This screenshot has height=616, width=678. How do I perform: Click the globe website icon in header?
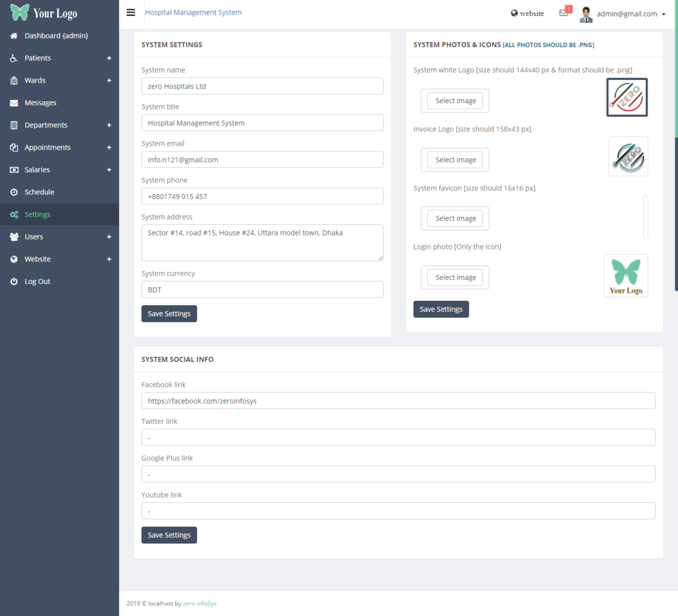point(515,13)
